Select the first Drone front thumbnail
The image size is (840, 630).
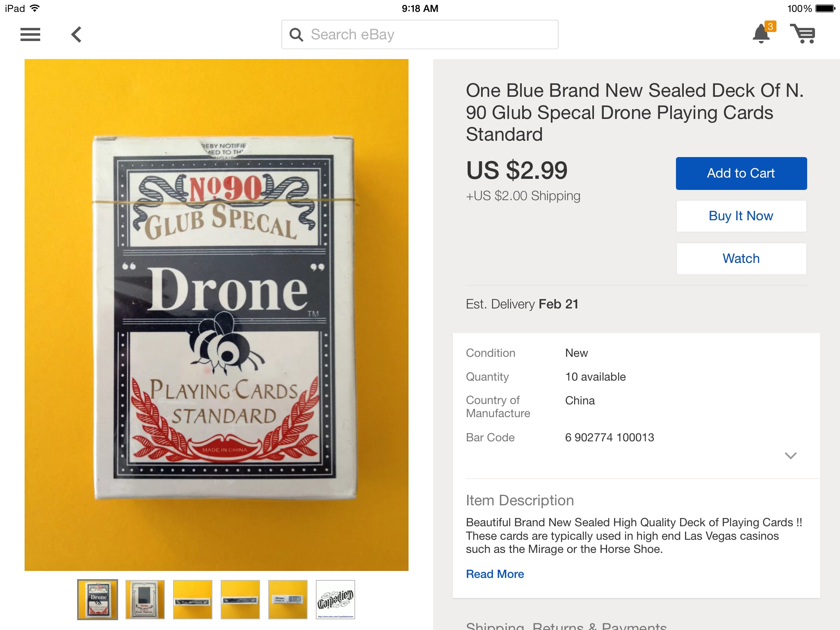click(98, 599)
